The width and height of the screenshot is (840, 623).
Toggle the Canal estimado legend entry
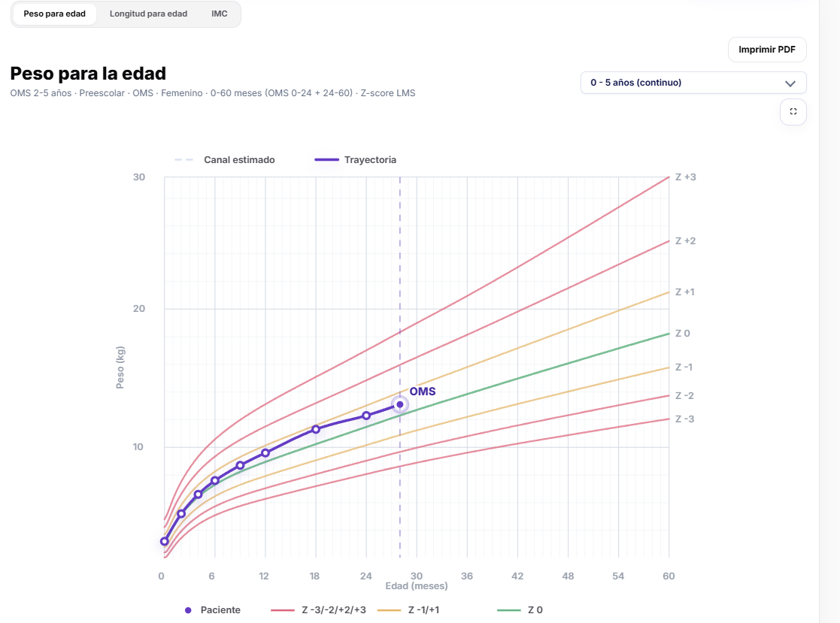click(x=224, y=160)
